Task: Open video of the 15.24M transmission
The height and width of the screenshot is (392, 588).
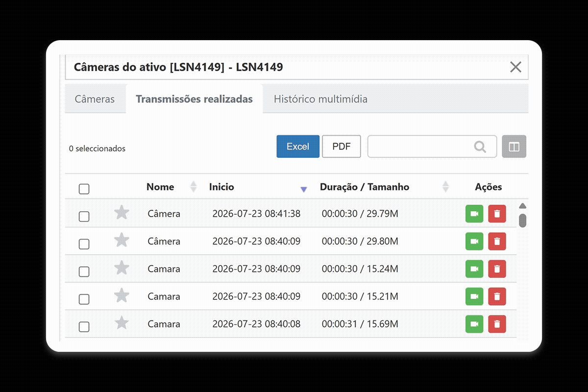Action: 474,269
